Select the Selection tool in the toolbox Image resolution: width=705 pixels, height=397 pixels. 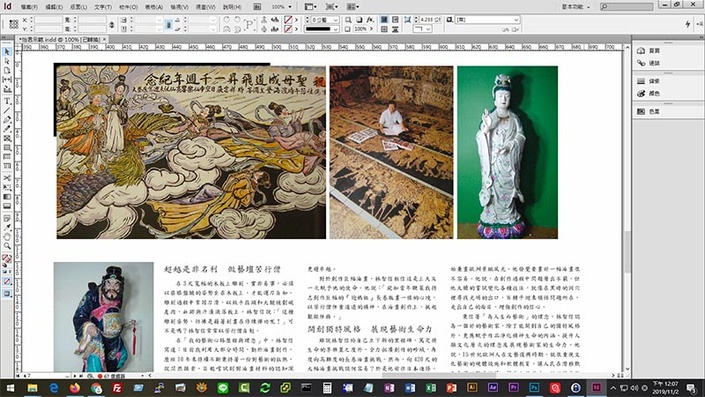[x=7, y=52]
